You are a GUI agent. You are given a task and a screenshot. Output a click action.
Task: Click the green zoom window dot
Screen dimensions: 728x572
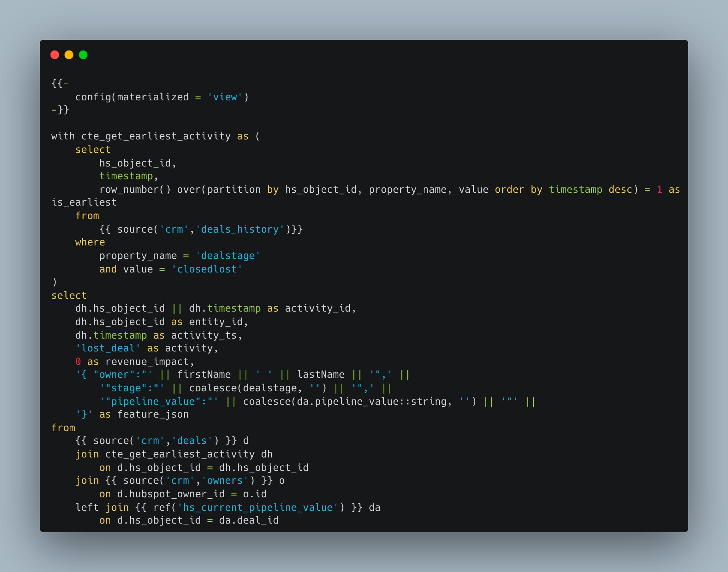point(83,55)
